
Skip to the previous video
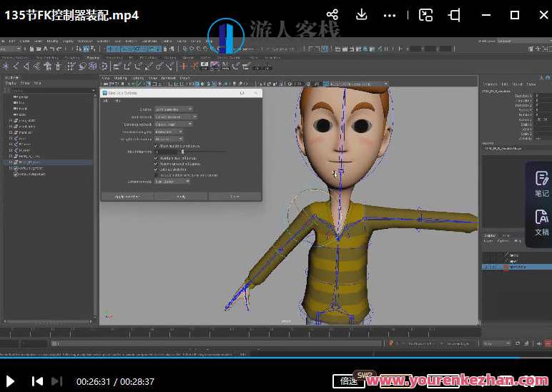pyautogui.click(x=37, y=381)
